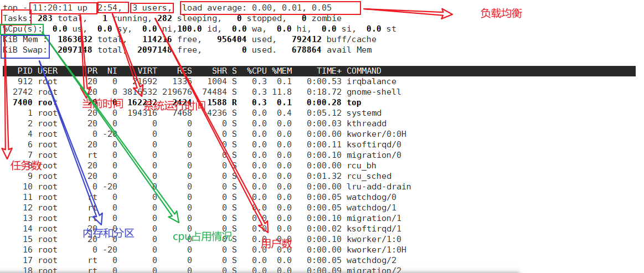
Task: Click the 74484 SHR value of gnome-shell
Action: [x=214, y=92]
